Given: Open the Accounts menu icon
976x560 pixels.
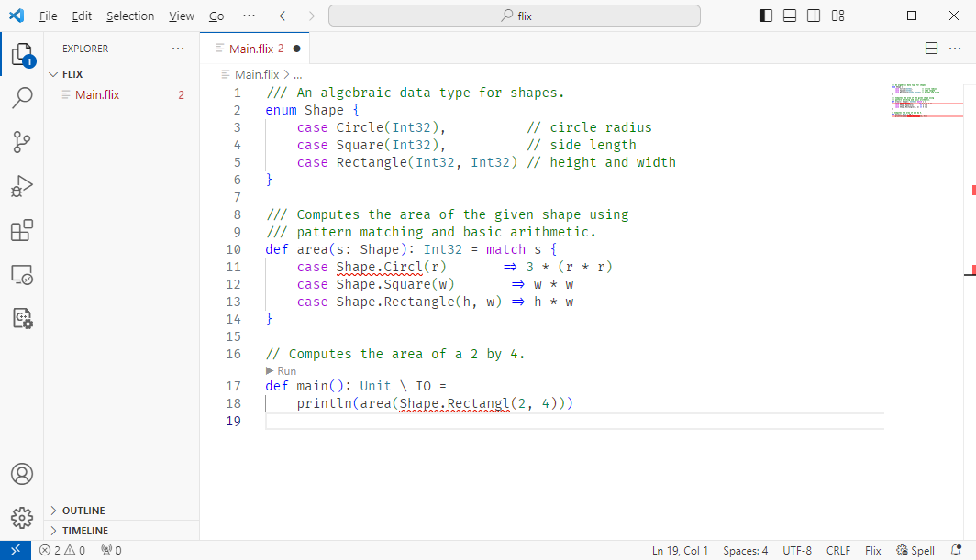Looking at the screenshot, I should tap(22, 474).
